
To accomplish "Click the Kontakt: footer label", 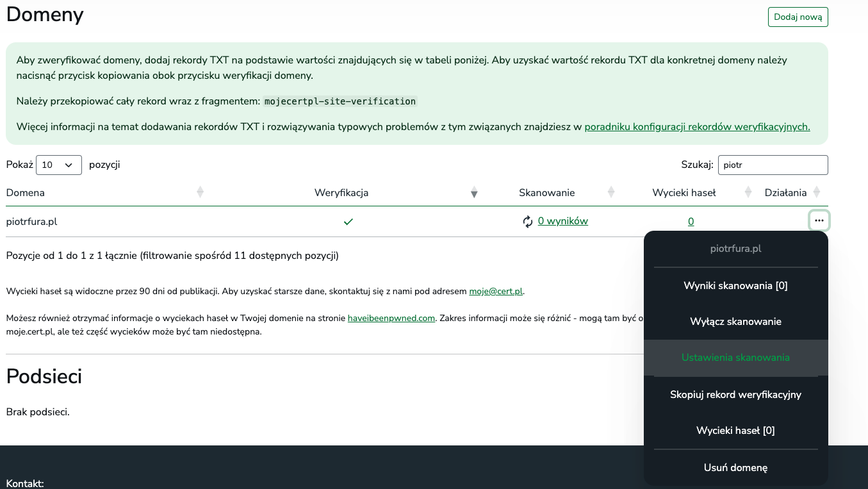I will 25,483.
